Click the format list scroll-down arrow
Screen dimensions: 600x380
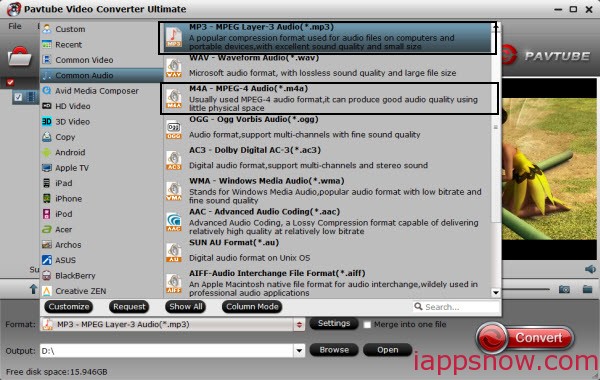496,293
